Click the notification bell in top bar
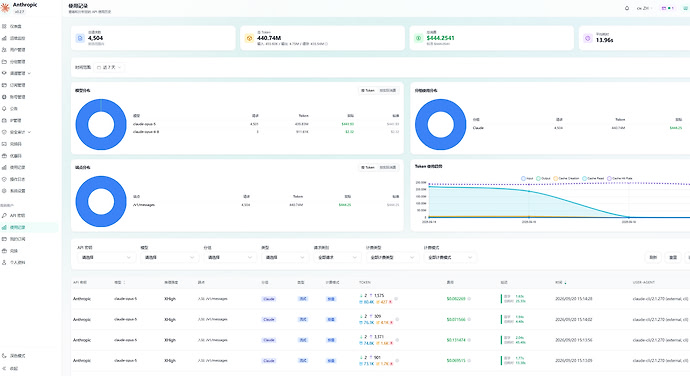The width and height of the screenshot is (690, 376). [627, 8]
